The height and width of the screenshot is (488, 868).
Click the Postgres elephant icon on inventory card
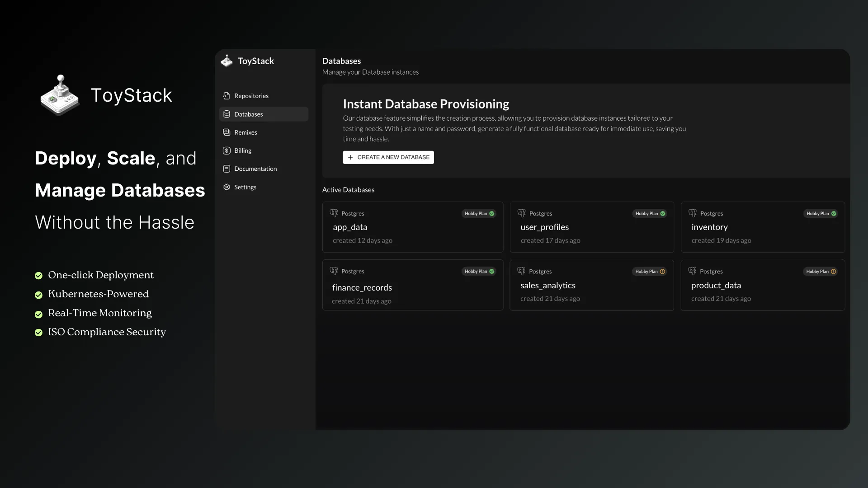[693, 213]
